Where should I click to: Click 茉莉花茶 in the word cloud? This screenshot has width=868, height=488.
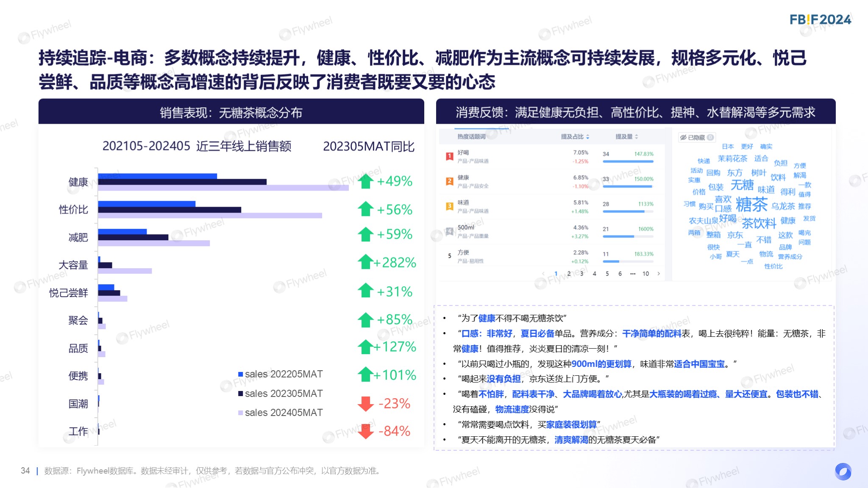point(732,158)
